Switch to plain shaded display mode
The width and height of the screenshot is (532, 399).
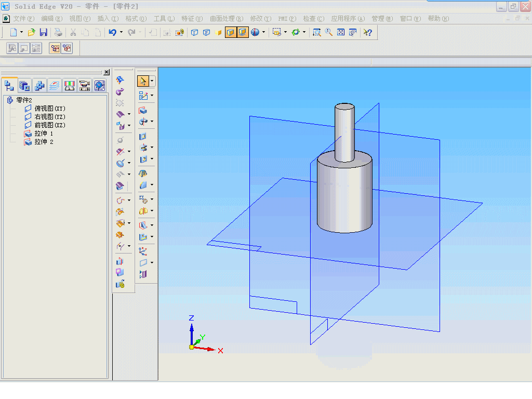(x=218, y=32)
